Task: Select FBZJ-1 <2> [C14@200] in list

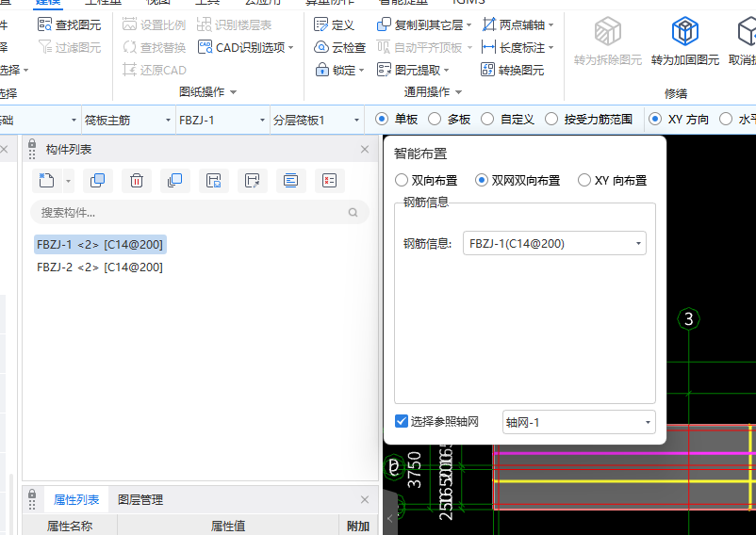Action: [x=100, y=244]
